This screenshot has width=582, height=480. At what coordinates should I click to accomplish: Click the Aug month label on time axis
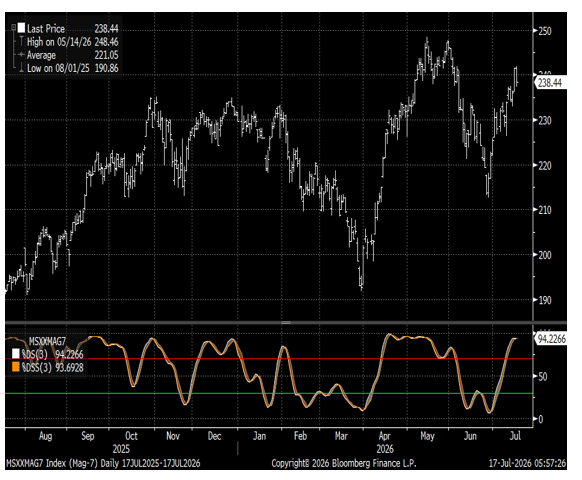click(x=46, y=436)
